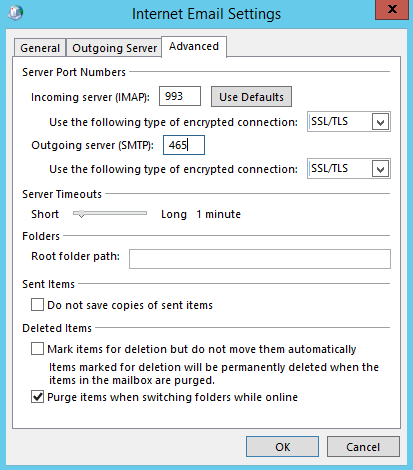Click the Use Defaults button
413x470 pixels.
pos(251,97)
